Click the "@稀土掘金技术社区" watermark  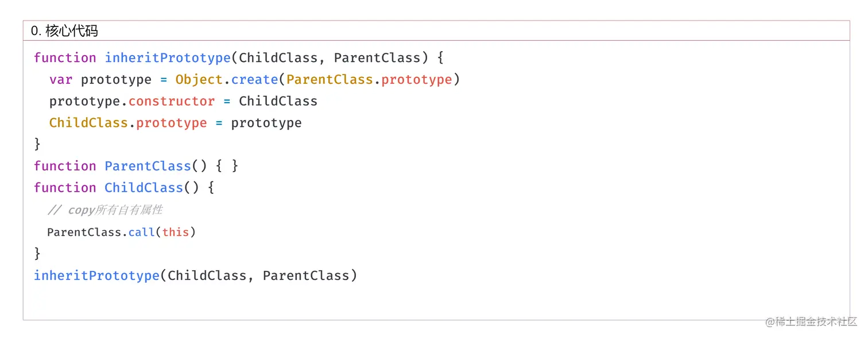point(811,322)
